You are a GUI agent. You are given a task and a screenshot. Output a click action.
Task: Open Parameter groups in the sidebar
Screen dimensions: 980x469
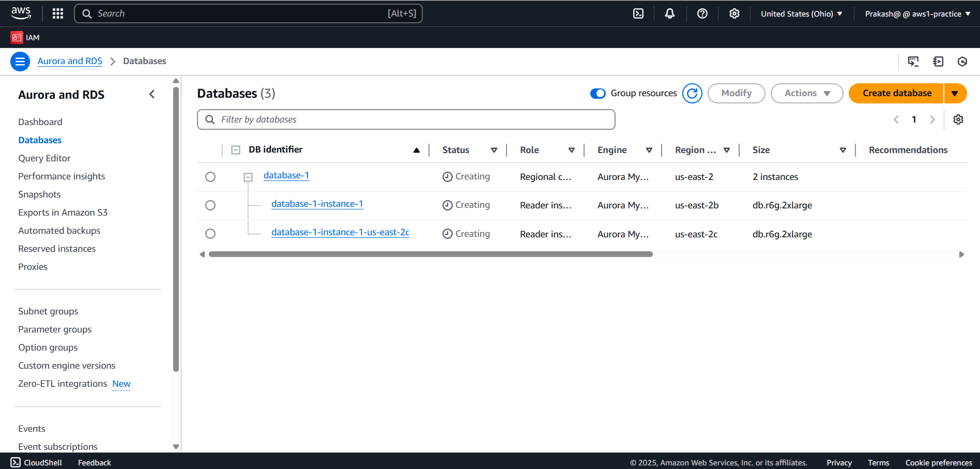click(x=55, y=329)
